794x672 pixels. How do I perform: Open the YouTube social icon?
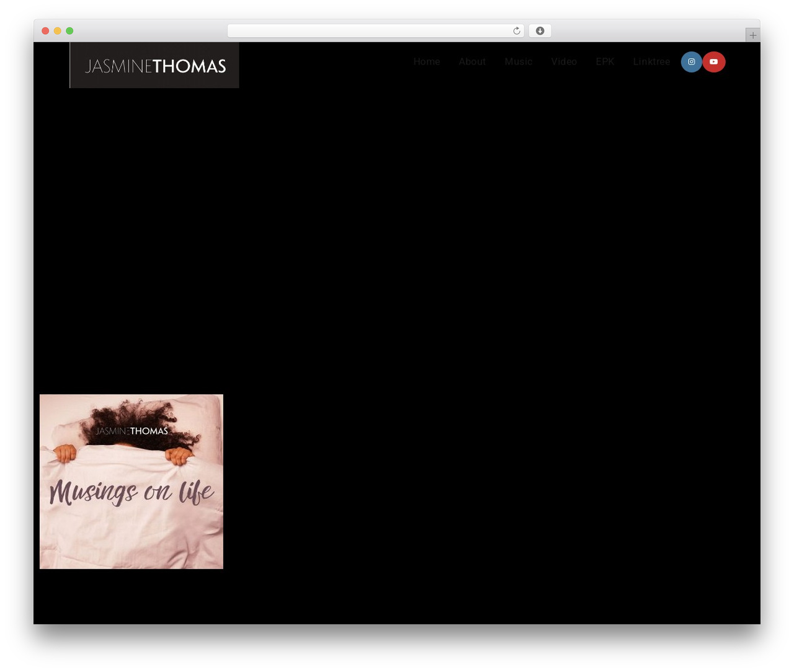(x=714, y=62)
